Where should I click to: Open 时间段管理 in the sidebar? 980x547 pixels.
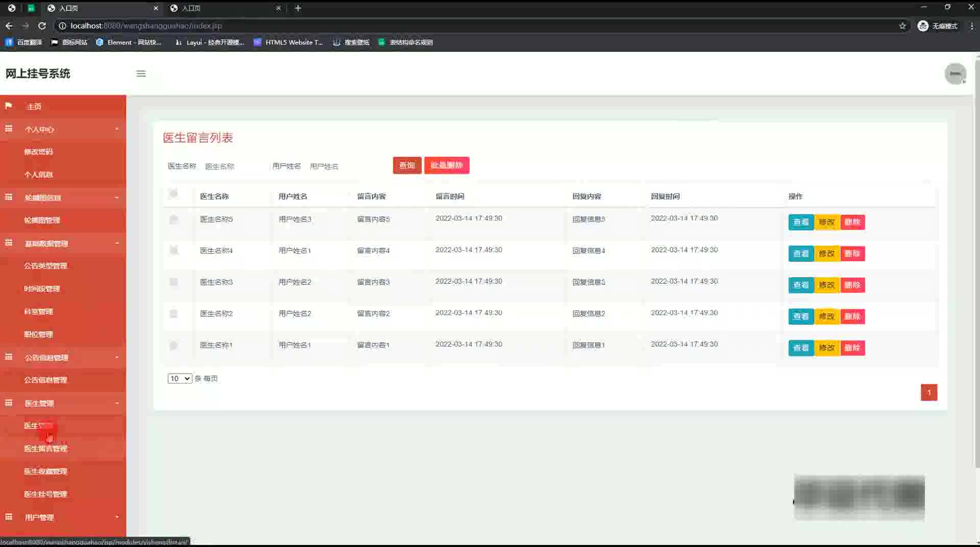42,289
